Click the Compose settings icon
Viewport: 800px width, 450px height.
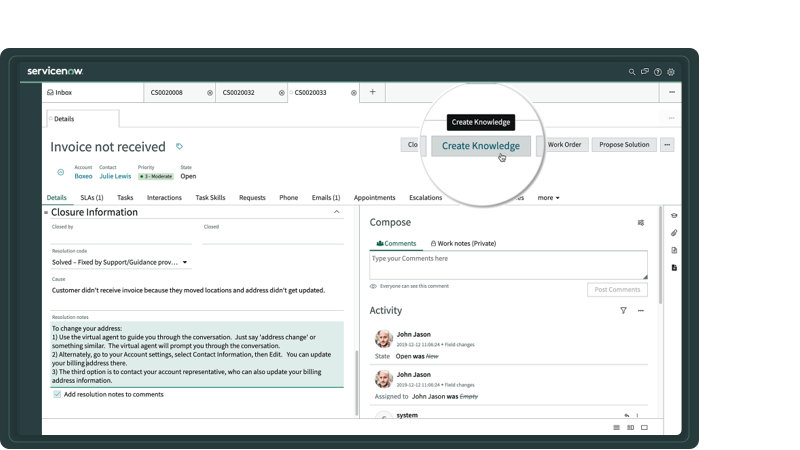641,223
